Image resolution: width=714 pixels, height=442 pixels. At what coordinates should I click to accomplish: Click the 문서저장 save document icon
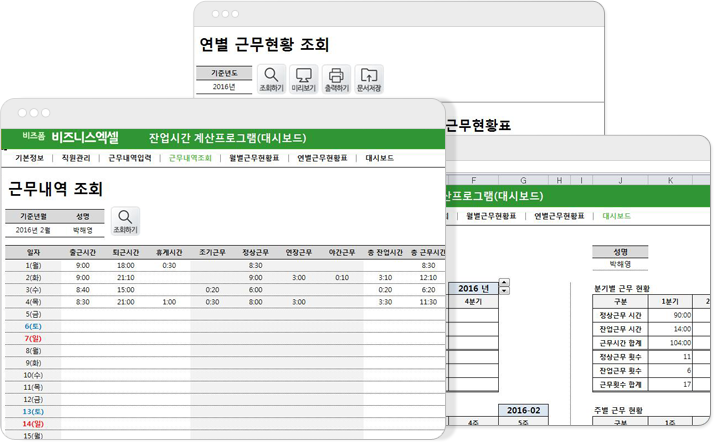click(369, 78)
